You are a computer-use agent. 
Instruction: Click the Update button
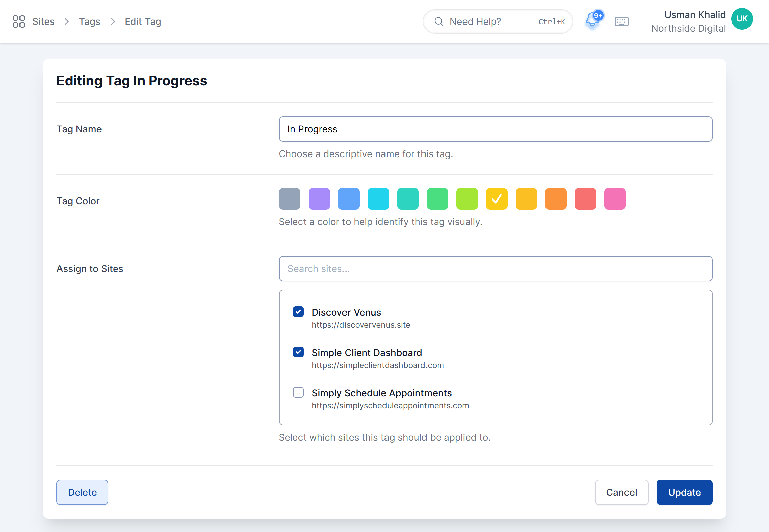(684, 492)
